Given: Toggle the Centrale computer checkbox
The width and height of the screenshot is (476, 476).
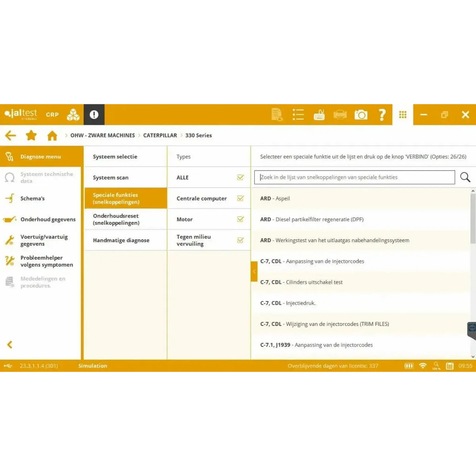Looking at the screenshot, I should [x=240, y=198].
